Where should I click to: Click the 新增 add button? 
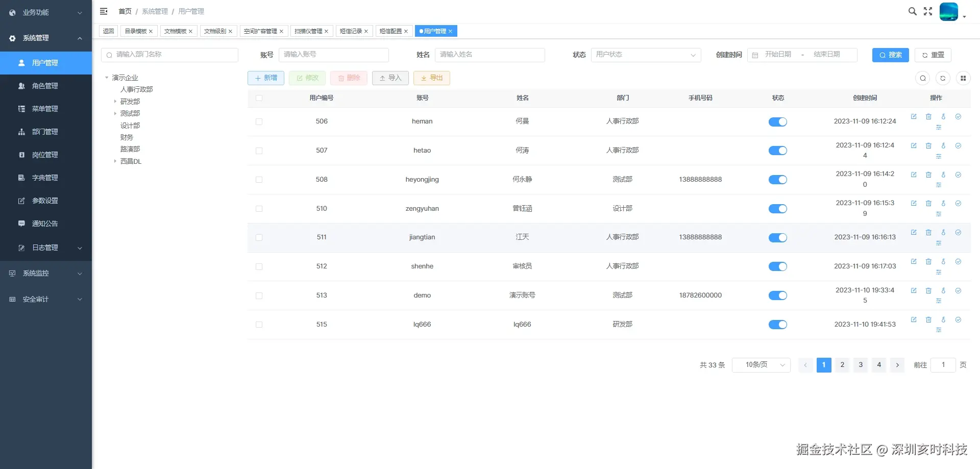tap(266, 78)
